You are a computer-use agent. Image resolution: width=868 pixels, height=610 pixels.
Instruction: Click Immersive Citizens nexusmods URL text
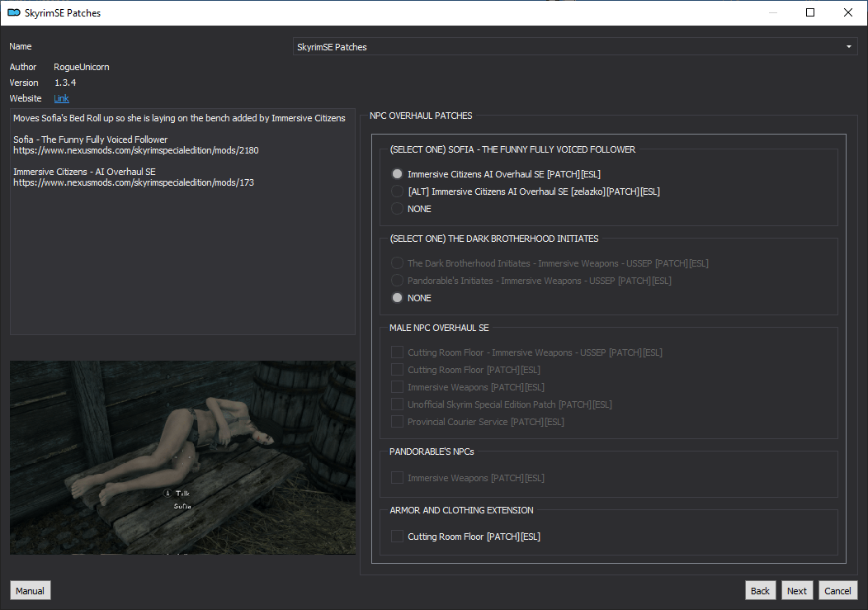coord(134,182)
